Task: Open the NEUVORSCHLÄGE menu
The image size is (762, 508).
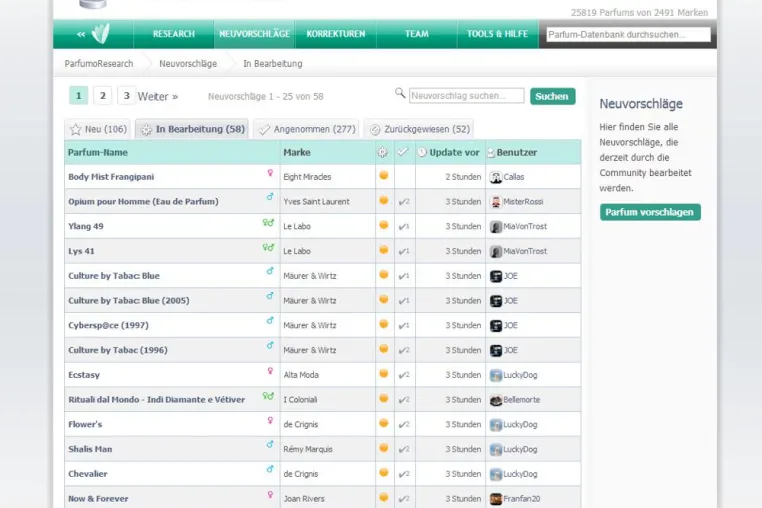Action: coord(254,34)
